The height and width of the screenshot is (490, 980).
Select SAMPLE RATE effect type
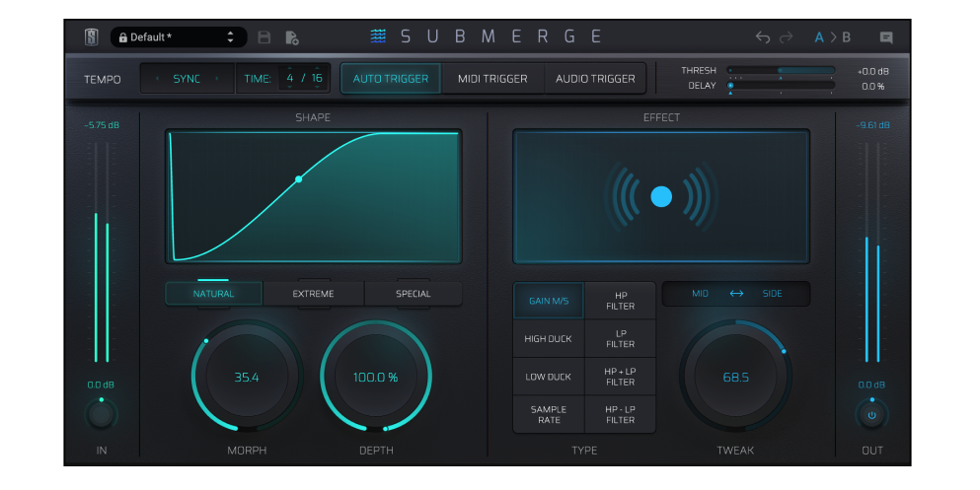click(x=549, y=414)
